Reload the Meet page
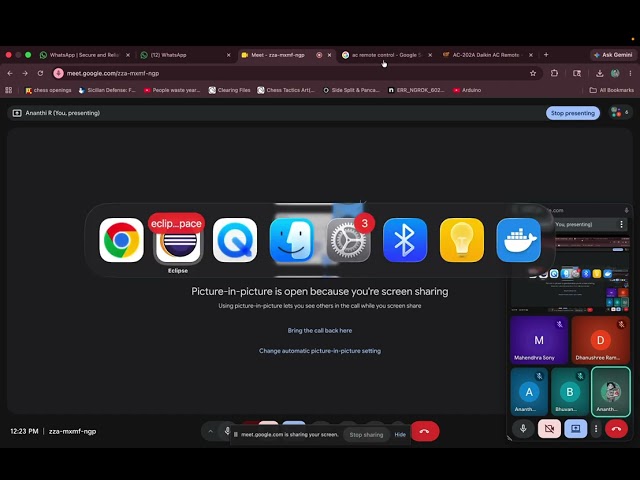 40,73
